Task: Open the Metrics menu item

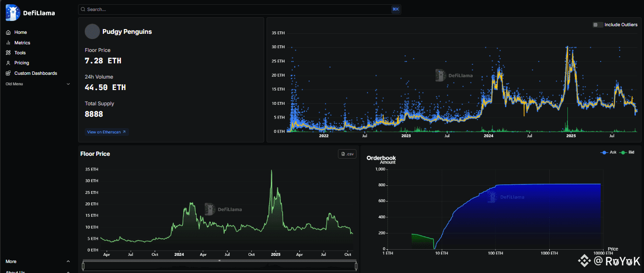Action: pyautogui.click(x=22, y=43)
